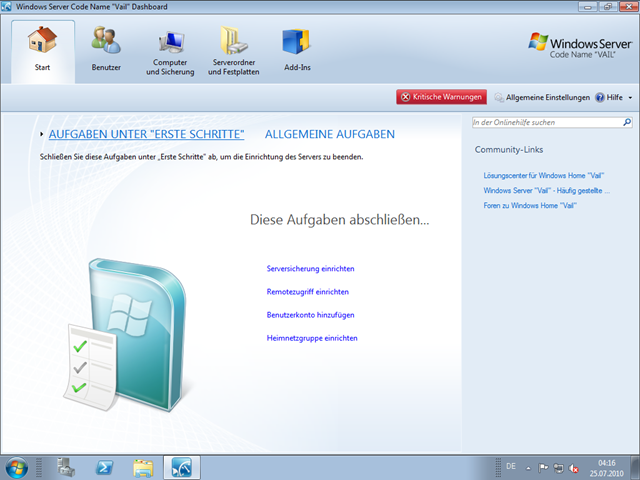
Task: Open PowerShell from the taskbar
Action: pos(104,468)
